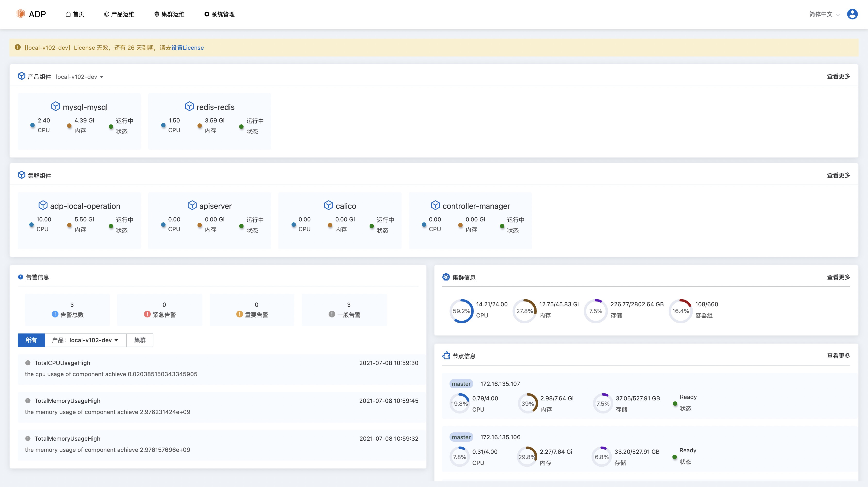Click the 紧急告警 red alert icon

pos(147,314)
